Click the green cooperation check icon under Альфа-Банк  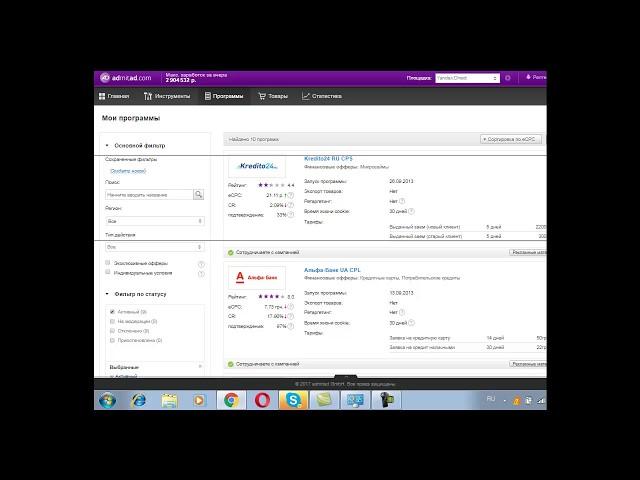[x=231, y=364]
